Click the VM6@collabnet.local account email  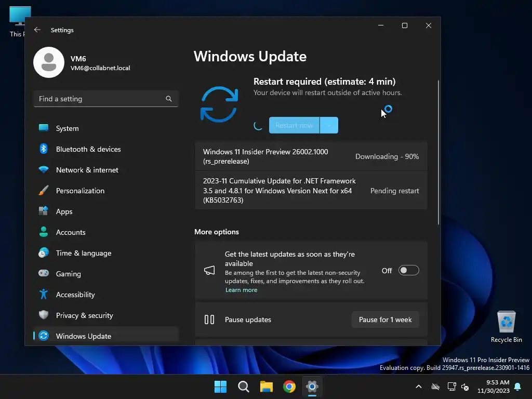coord(100,68)
